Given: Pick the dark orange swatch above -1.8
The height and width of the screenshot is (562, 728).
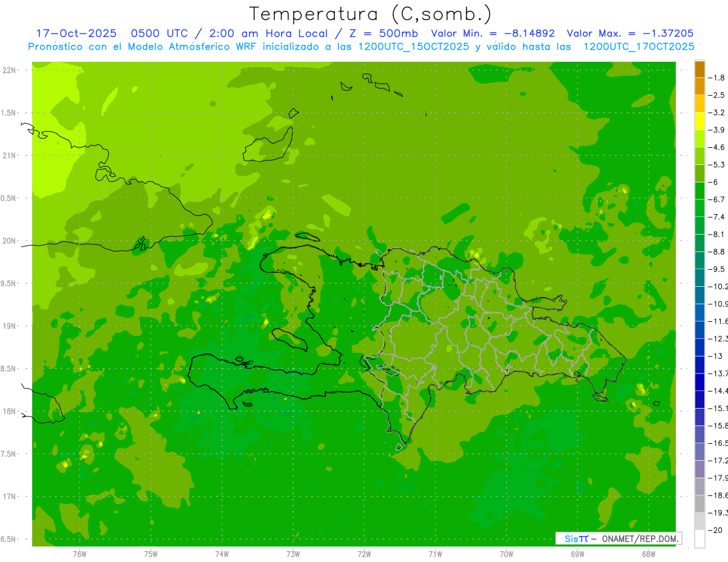Looking at the screenshot, I should point(699,69).
